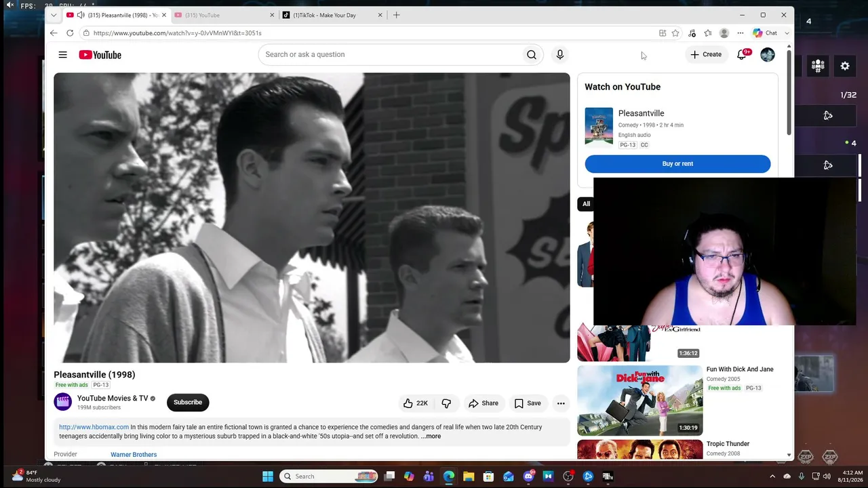868x488 pixels.
Task: Open the YouTube Movies & TV channel name
Action: (113, 399)
